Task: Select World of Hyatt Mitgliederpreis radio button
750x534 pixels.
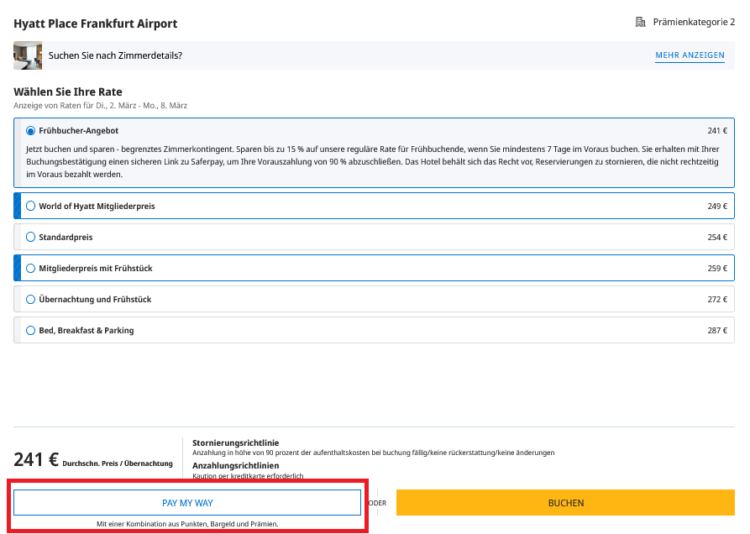Action: (x=31, y=206)
